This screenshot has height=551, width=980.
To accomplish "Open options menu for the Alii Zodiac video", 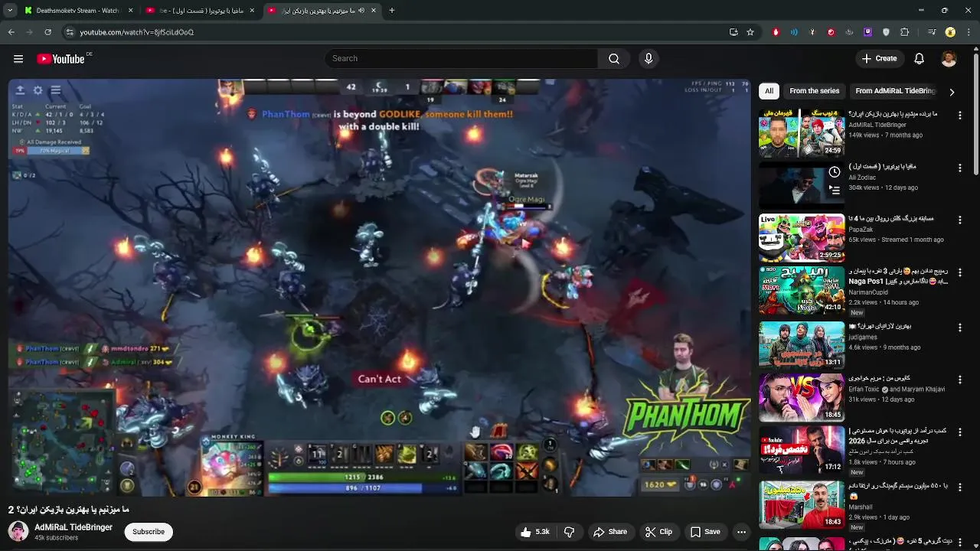I will 960,168.
